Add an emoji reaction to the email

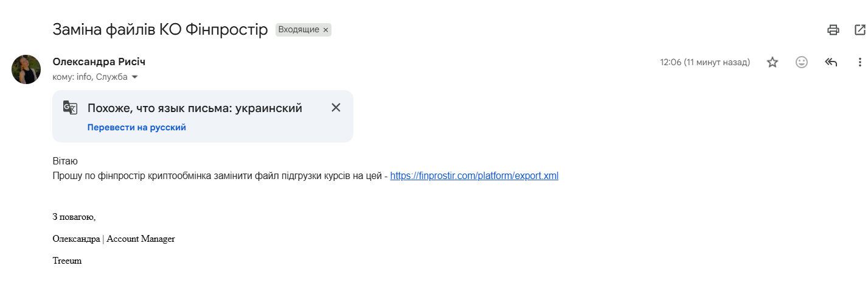click(x=802, y=62)
